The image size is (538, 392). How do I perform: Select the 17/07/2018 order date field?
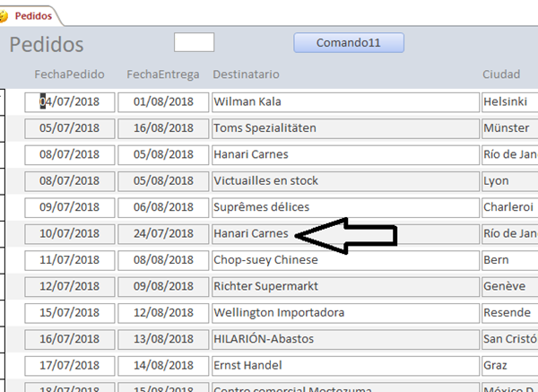tap(70, 366)
